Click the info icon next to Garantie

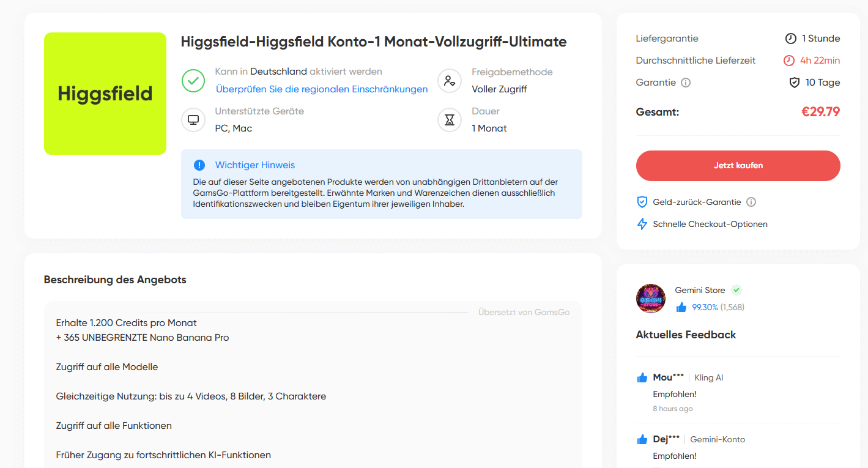click(x=686, y=83)
